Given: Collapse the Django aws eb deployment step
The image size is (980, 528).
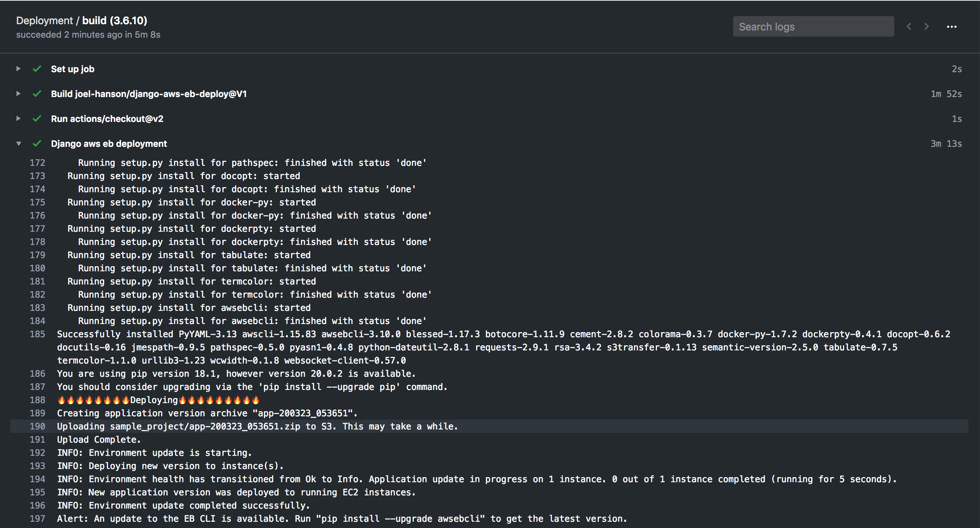Looking at the screenshot, I should point(18,144).
